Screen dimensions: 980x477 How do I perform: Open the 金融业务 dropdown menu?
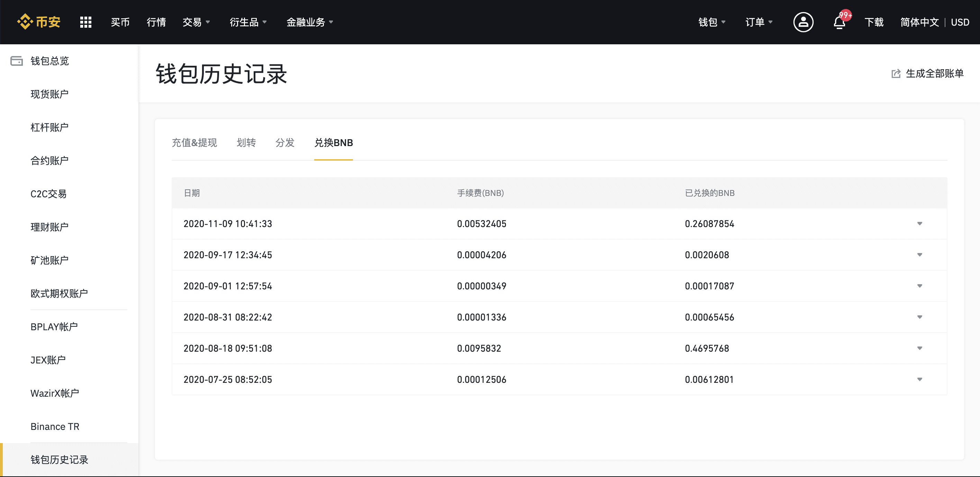coord(310,22)
